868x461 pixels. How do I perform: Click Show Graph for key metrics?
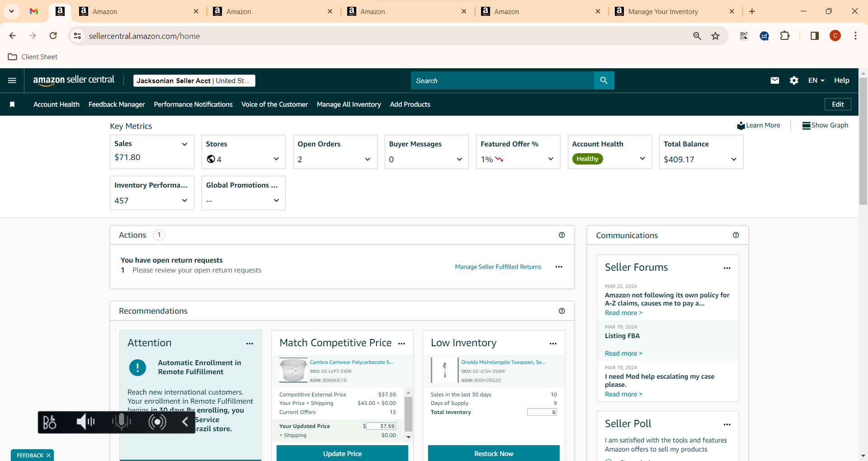tap(825, 125)
